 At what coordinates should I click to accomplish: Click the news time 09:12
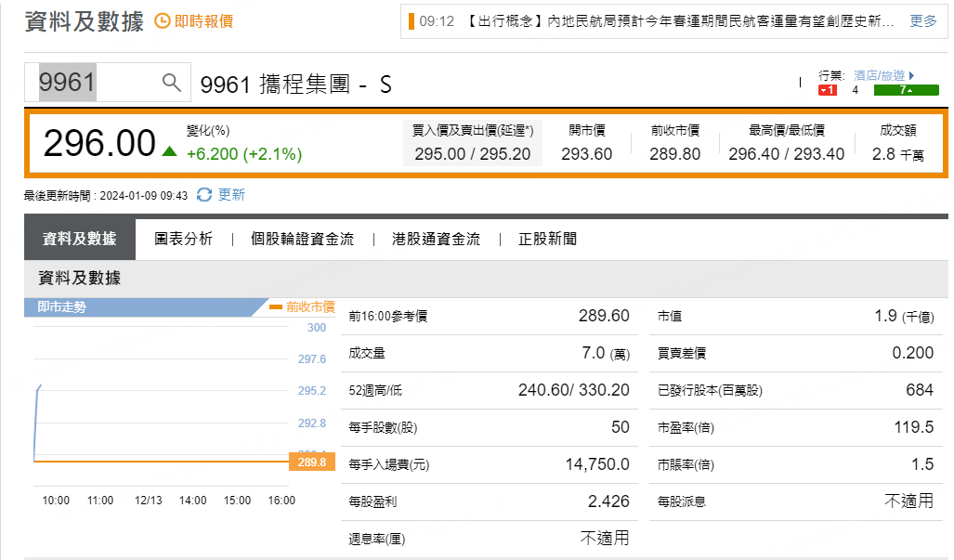point(437,21)
